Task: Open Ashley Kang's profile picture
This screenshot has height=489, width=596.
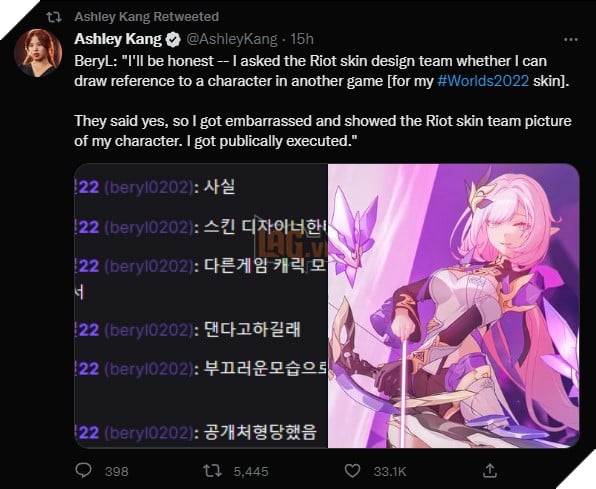Action: tap(38, 53)
